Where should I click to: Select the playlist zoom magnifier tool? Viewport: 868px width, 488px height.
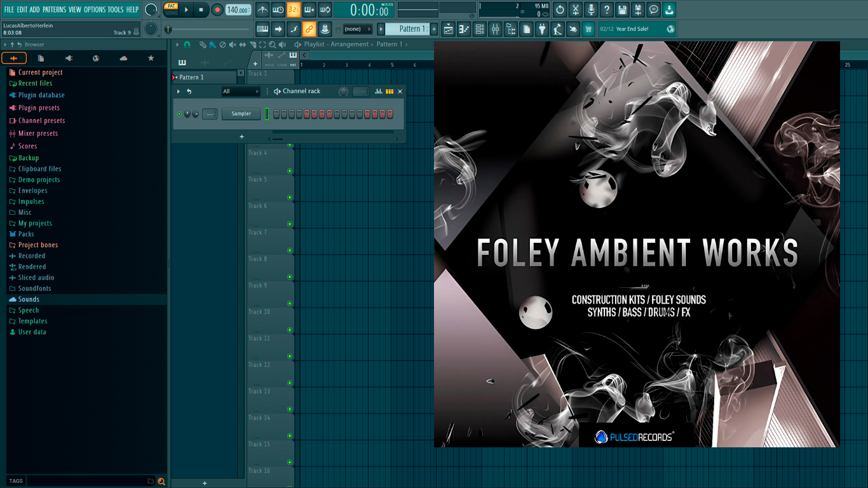pos(272,44)
